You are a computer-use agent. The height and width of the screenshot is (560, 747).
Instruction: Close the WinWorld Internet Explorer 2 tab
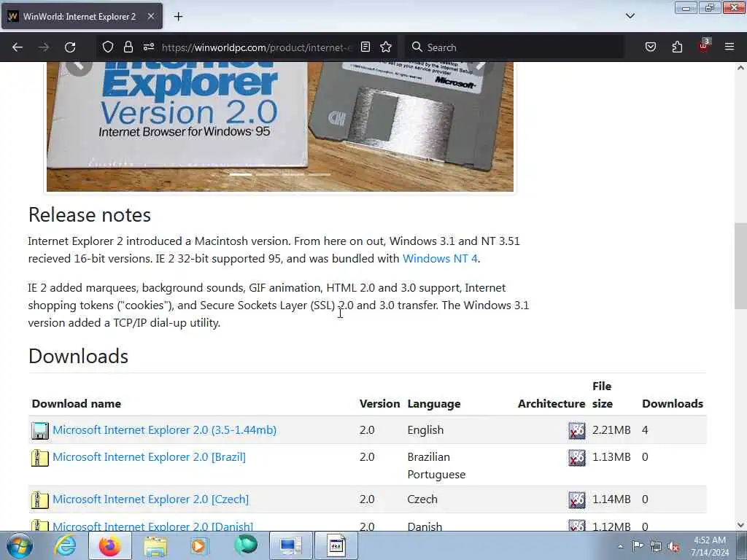tap(150, 17)
